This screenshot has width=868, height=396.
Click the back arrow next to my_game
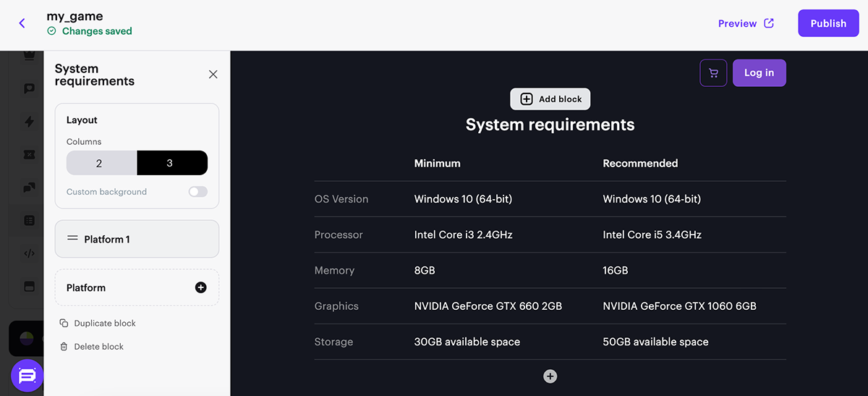pos(22,23)
